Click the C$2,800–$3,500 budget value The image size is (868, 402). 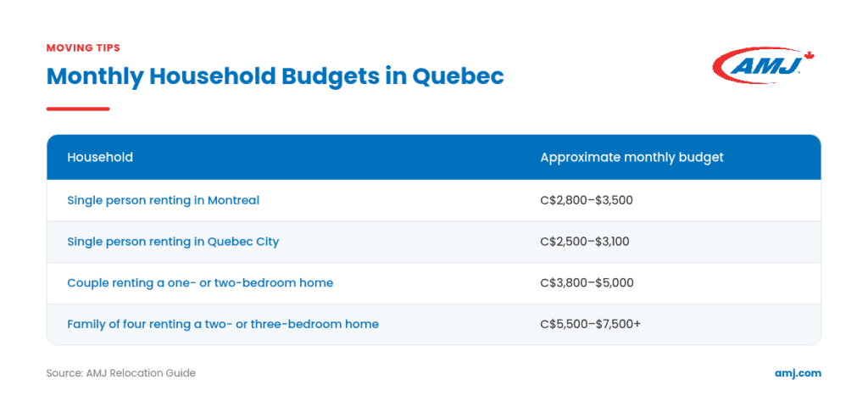[587, 200]
